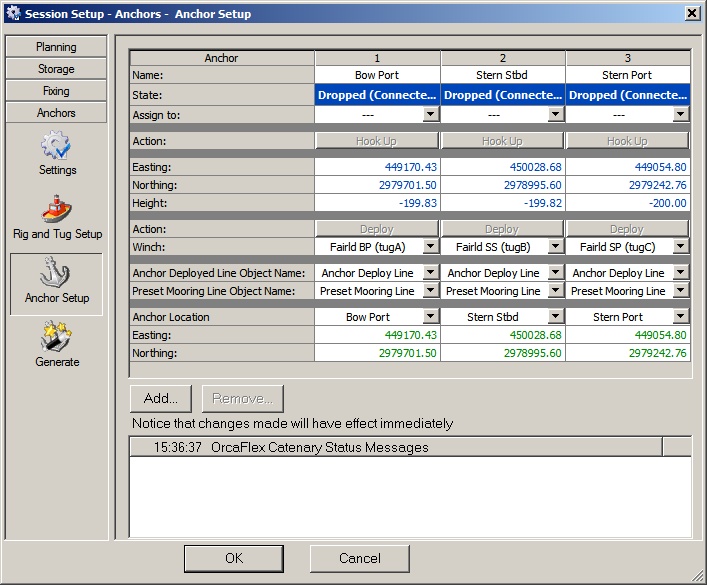Click the Cancel button

click(360, 558)
